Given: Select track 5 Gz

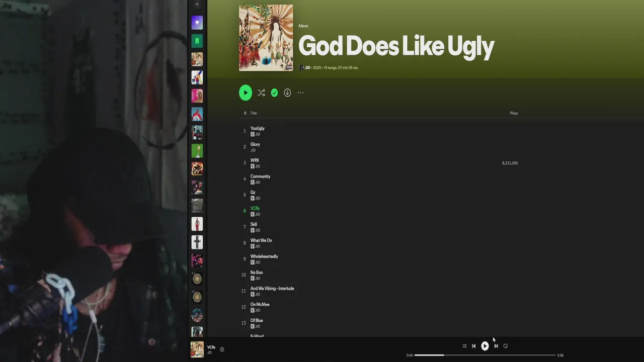Looking at the screenshot, I should click(253, 193).
